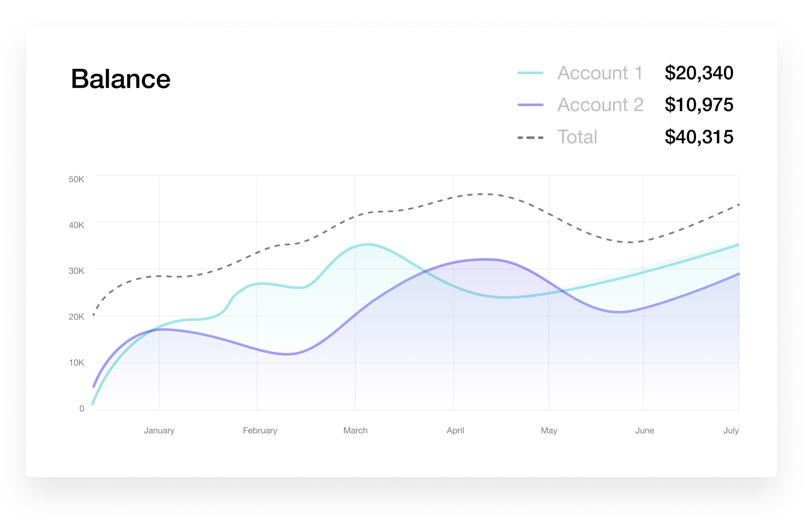Select the Account 2 legend label
Viewport: 812px width, 518px height.
pos(600,105)
